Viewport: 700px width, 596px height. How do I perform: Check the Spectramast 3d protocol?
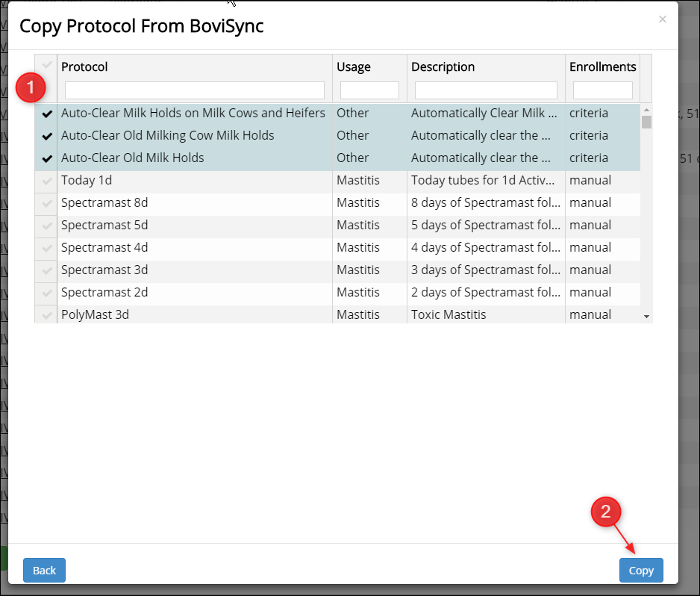(47, 270)
